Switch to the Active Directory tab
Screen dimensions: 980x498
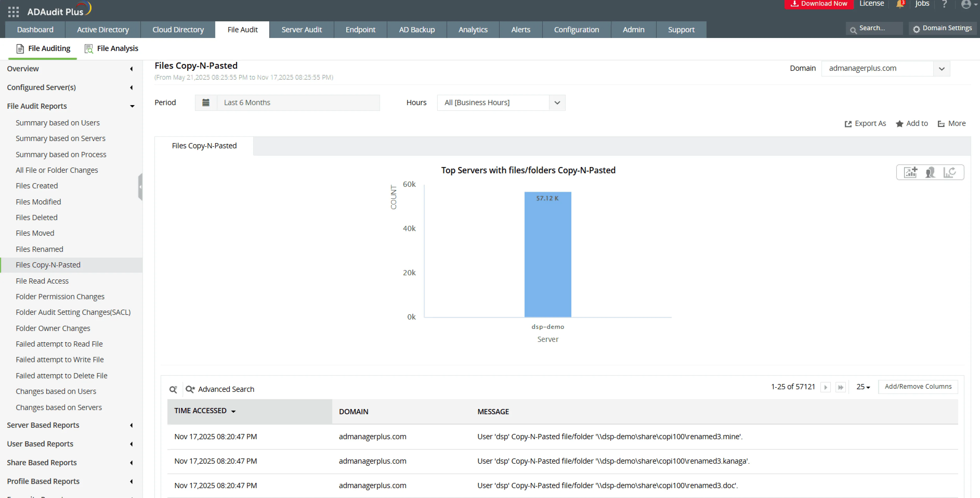coord(103,30)
